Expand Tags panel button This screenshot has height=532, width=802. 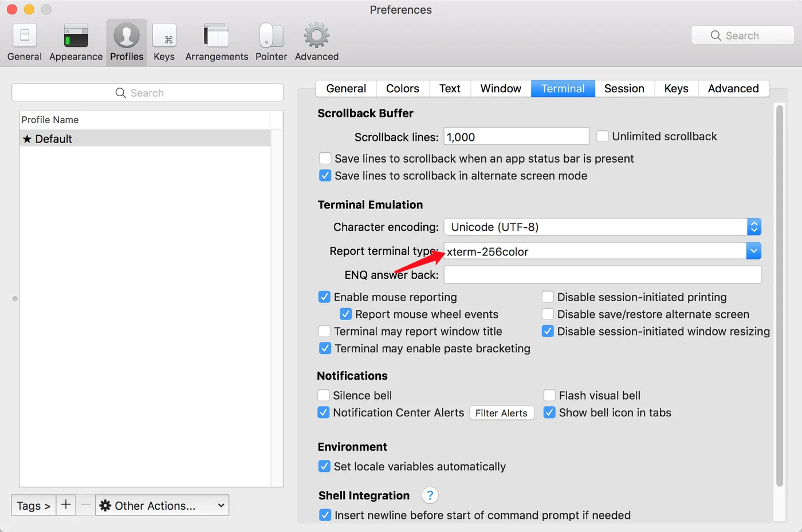(x=33, y=505)
